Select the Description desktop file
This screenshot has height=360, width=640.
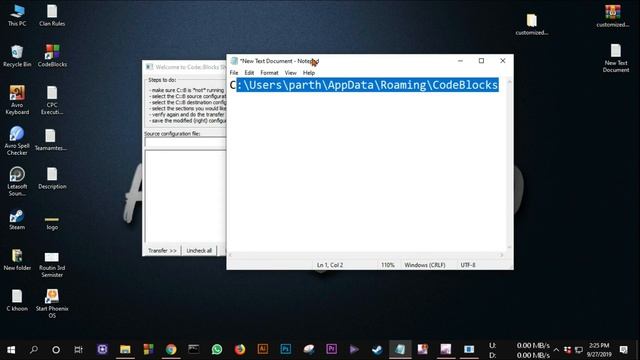point(52,178)
